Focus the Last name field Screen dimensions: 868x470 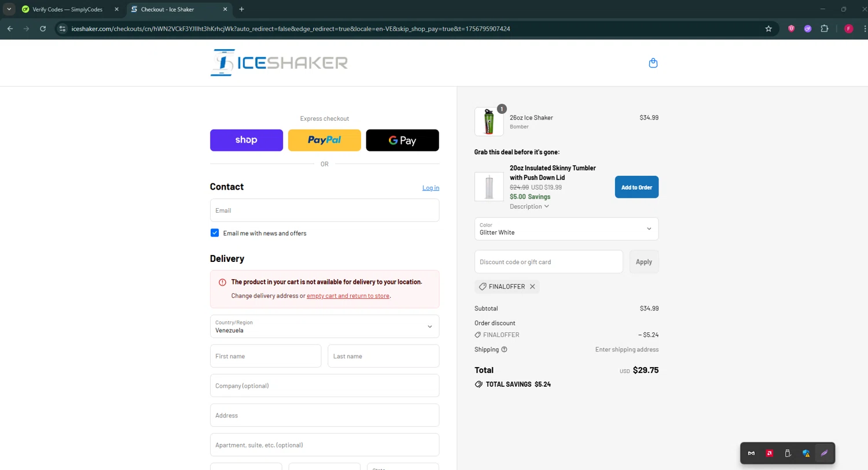click(384, 356)
